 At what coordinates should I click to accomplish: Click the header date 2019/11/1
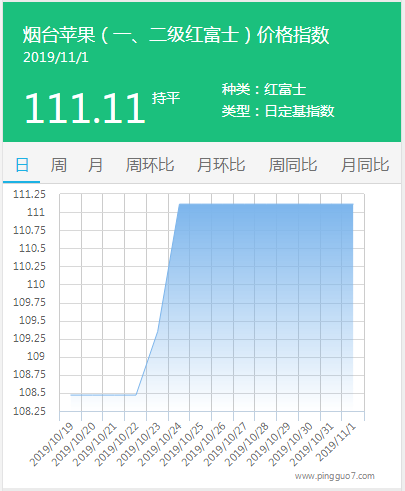(x=56, y=57)
